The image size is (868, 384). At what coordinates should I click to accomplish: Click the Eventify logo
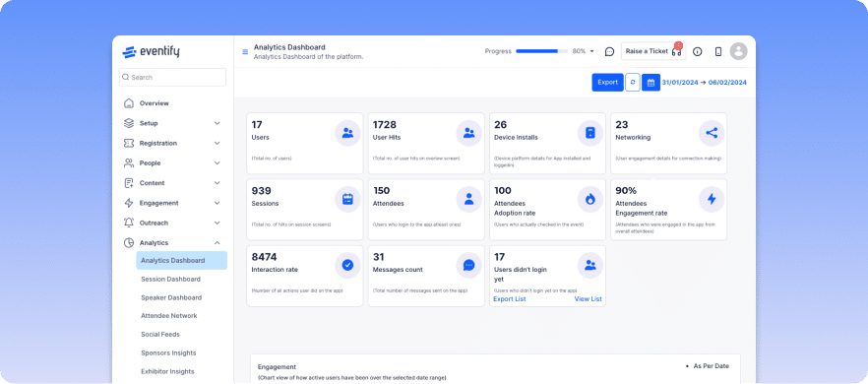click(x=151, y=52)
